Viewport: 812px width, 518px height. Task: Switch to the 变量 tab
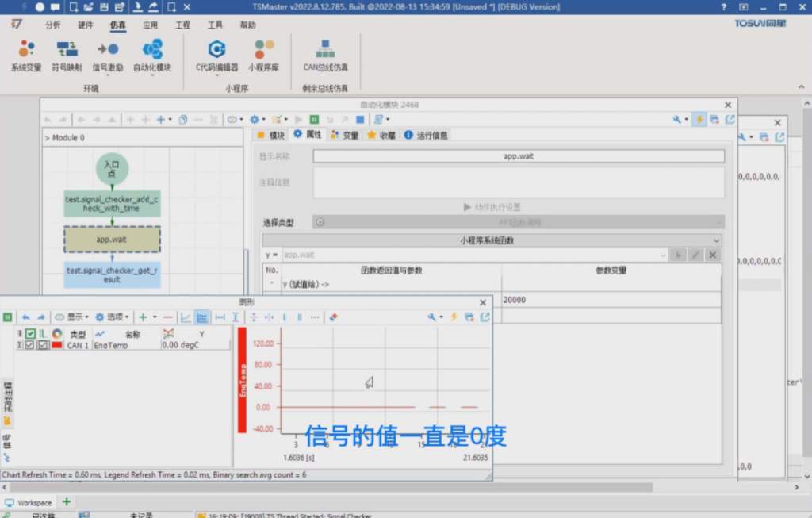(x=345, y=135)
